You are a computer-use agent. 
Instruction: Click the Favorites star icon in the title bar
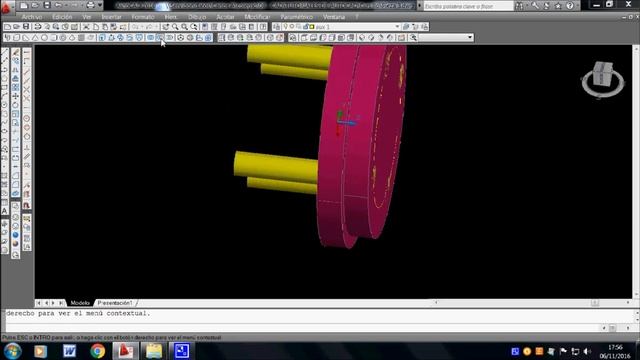point(558,6)
